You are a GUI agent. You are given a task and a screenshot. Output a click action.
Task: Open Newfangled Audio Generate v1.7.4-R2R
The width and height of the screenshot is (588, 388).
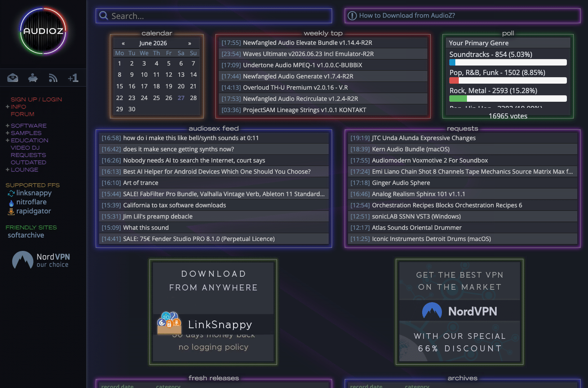pyautogui.click(x=298, y=76)
